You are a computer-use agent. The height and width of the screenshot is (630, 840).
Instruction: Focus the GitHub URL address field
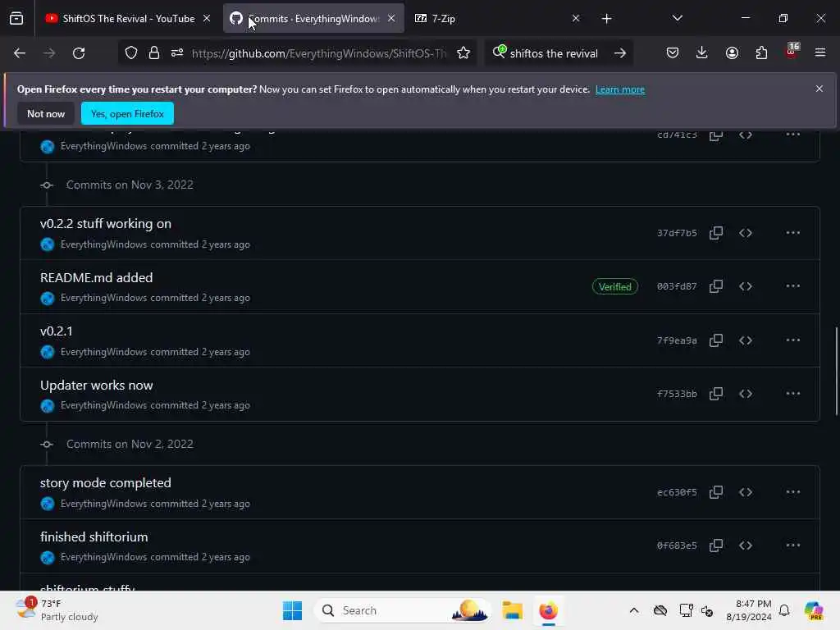pos(319,53)
